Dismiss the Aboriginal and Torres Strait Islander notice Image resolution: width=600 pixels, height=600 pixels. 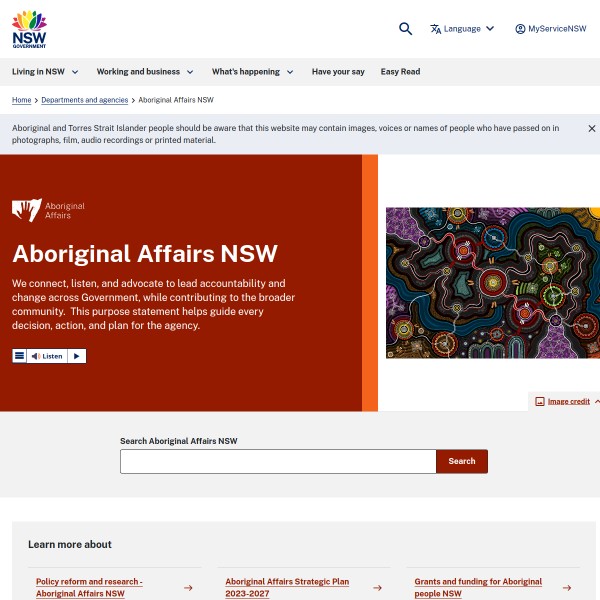click(592, 129)
